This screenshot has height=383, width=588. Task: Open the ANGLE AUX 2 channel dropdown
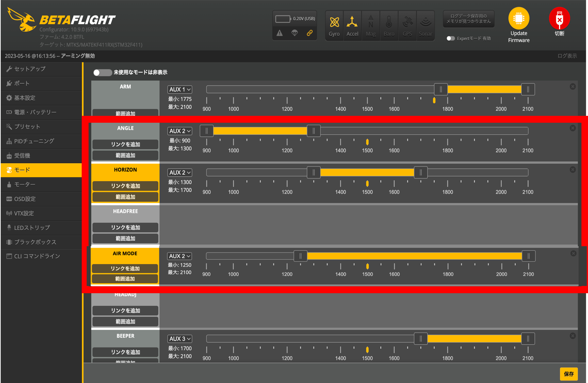(x=180, y=131)
